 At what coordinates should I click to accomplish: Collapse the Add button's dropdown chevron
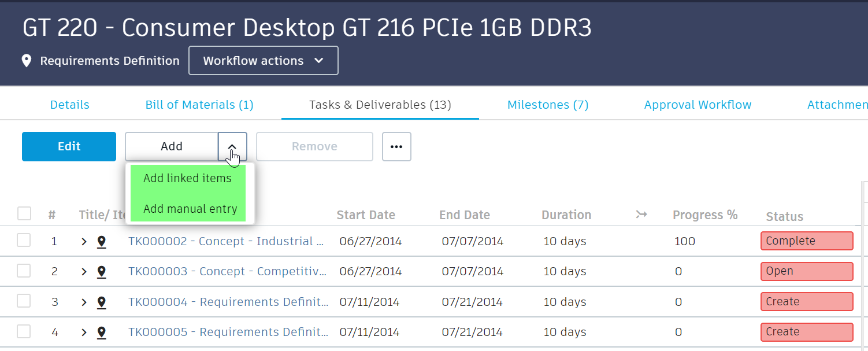pos(232,146)
